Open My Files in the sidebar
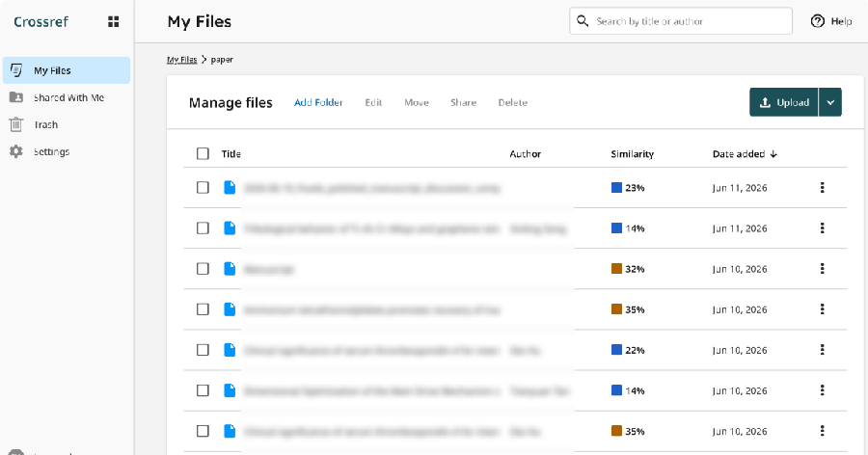Screen dimensions: 868x455 coord(67,70)
